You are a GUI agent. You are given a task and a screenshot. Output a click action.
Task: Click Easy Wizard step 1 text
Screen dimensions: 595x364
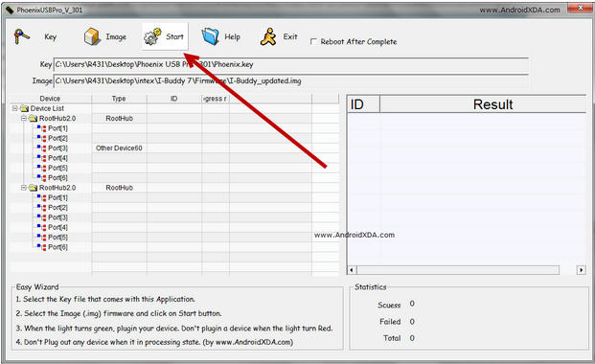pyautogui.click(x=105, y=300)
